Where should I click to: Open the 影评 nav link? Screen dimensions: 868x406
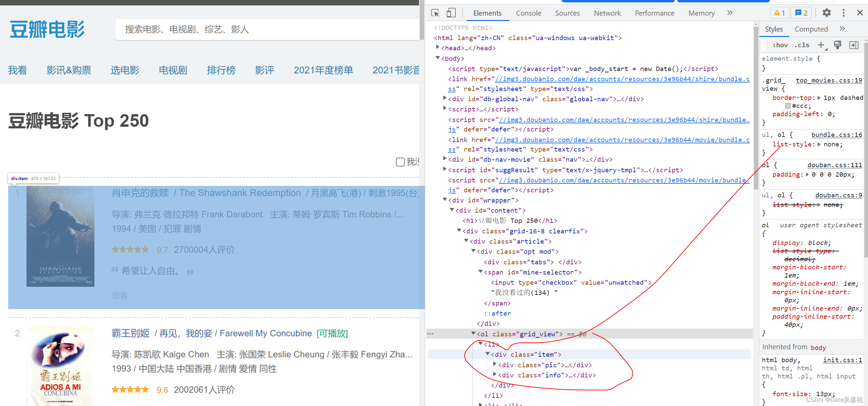[265, 70]
